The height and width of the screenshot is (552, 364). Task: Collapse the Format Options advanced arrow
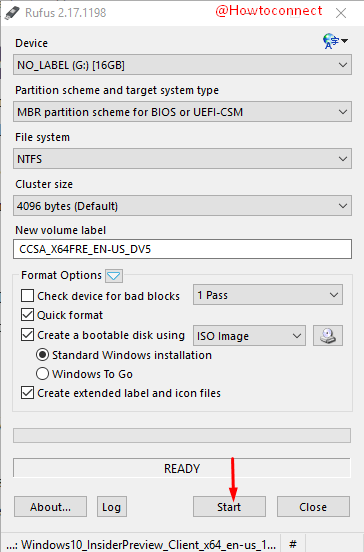(114, 276)
